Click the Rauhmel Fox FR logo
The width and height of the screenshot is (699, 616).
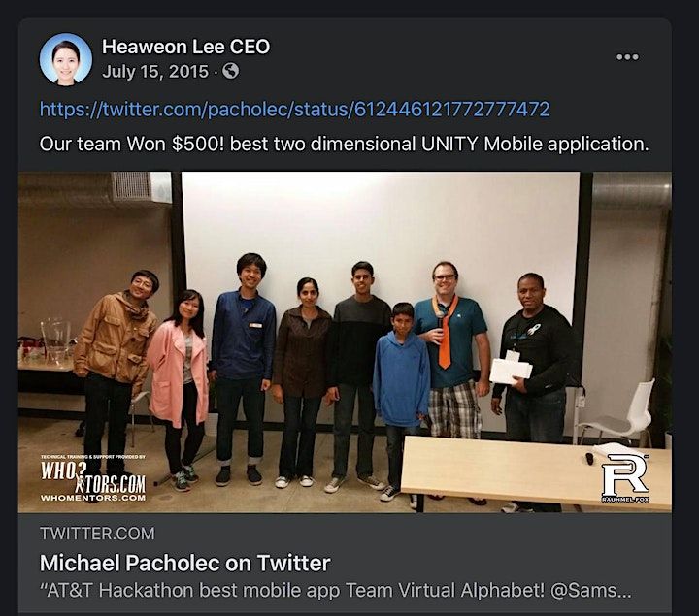coord(625,478)
